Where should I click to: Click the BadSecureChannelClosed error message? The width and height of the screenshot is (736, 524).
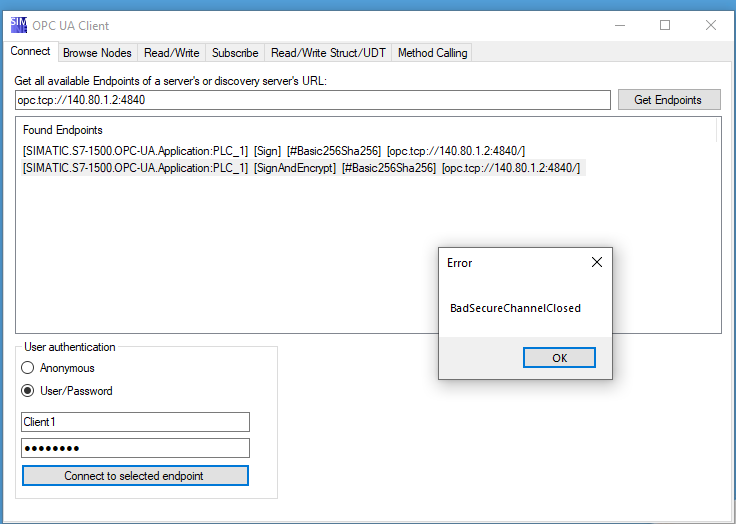tap(515, 308)
